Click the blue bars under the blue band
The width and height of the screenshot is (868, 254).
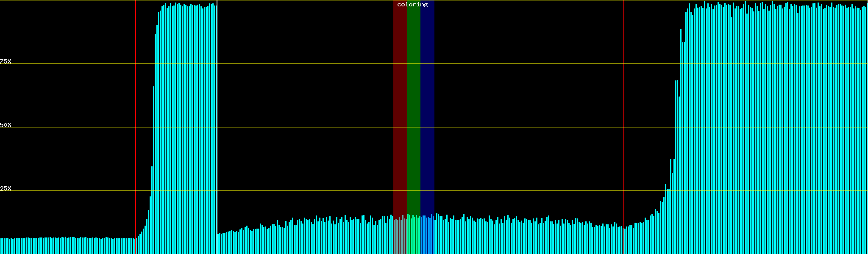pyautogui.click(x=427, y=236)
